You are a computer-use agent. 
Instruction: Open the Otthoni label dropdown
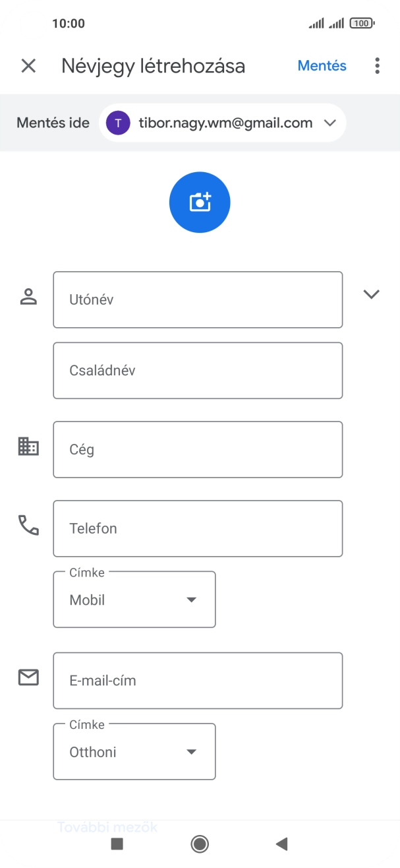(134, 751)
